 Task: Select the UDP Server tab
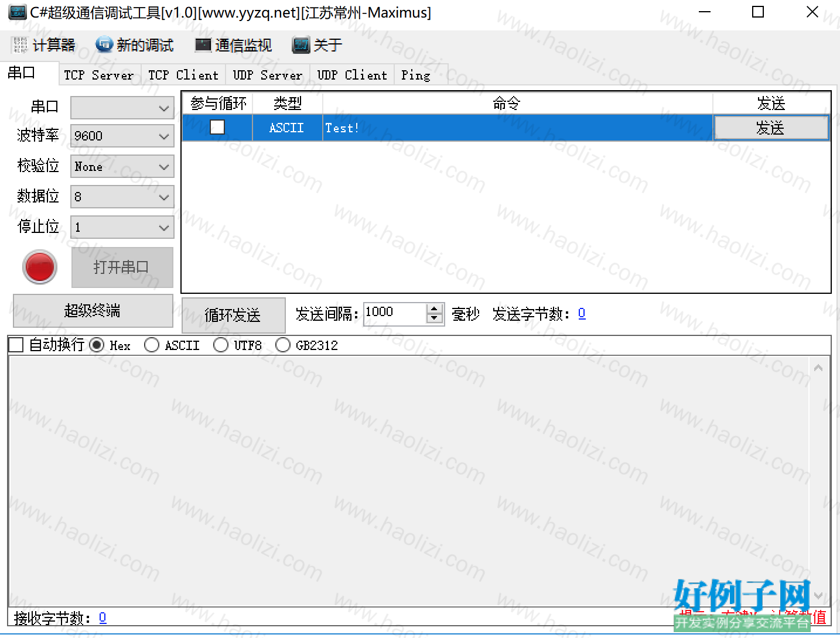[268, 75]
